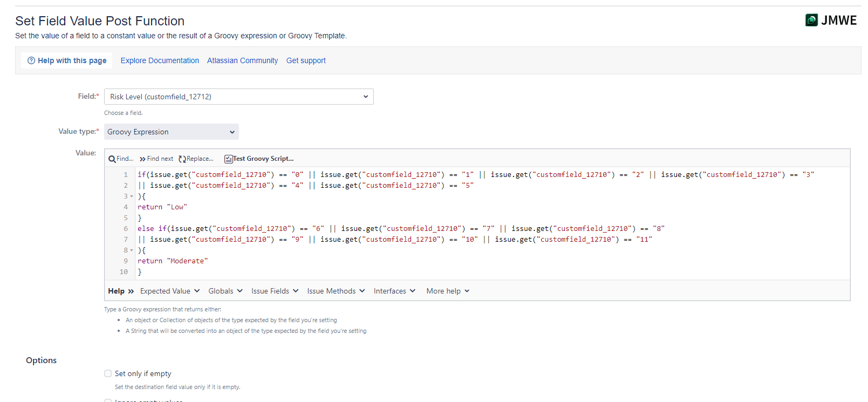Click the Help label in editor footer
The width and height of the screenshot is (868, 402).
116,291
